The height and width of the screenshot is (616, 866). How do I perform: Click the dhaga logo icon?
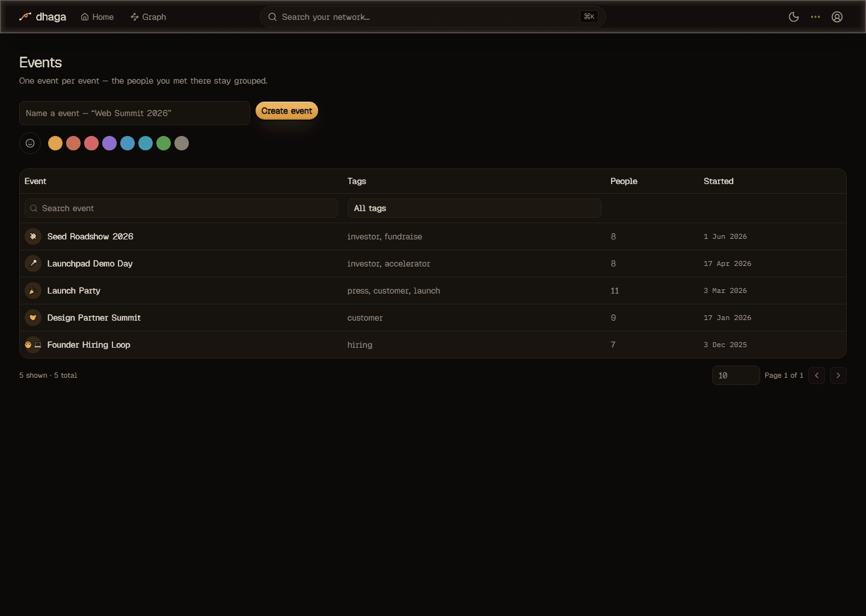25,17
